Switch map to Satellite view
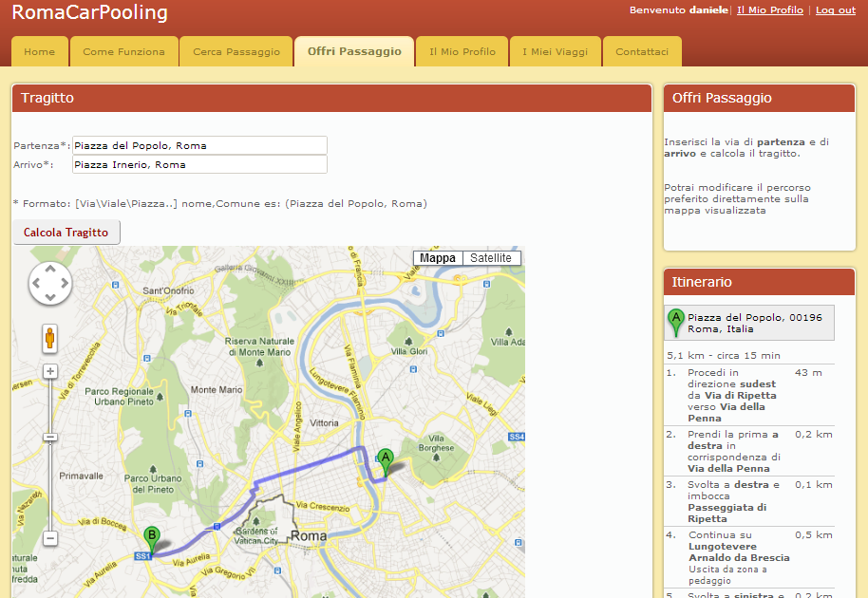 [x=492, y=258]
